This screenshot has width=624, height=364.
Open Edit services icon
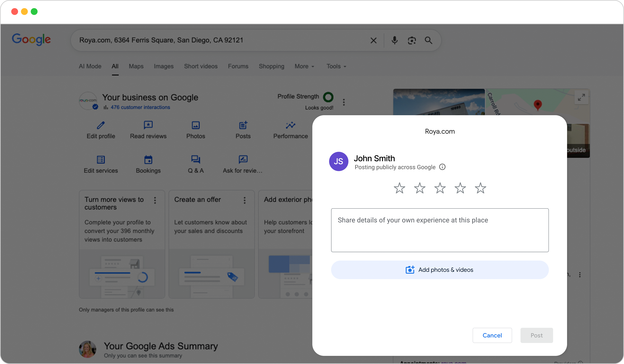tap(101, 160)
